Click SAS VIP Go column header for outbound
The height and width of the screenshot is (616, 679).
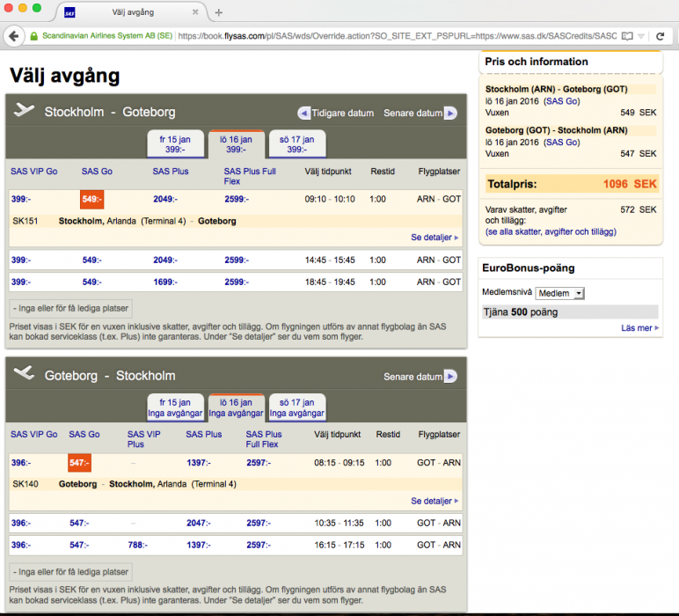(x=33, y=172)
